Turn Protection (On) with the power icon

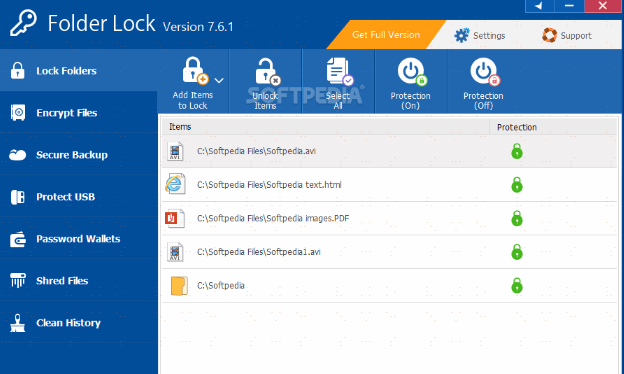pyautogui.click(x=412, y=72)
